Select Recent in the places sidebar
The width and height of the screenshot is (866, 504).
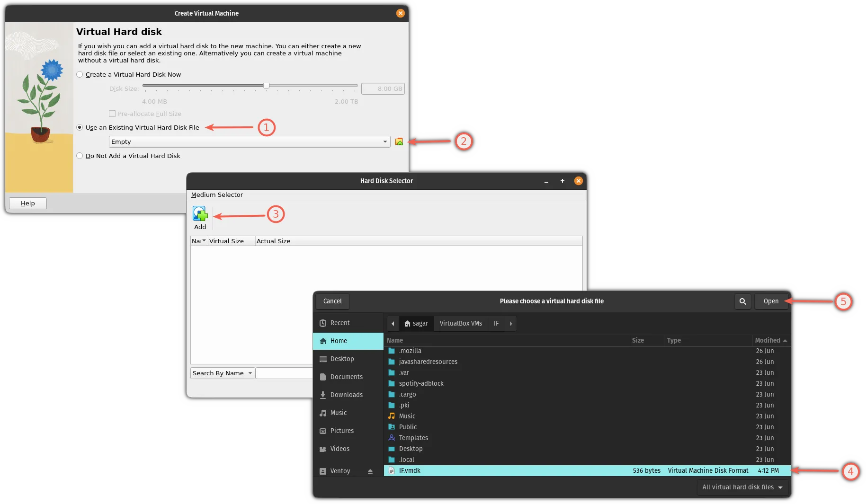(340, 323)
